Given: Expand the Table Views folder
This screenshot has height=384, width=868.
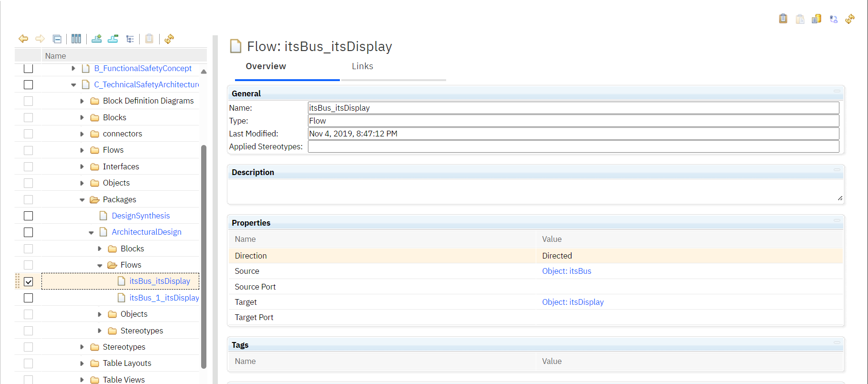Looking at the screenshot, I should [x=82, y=380].
